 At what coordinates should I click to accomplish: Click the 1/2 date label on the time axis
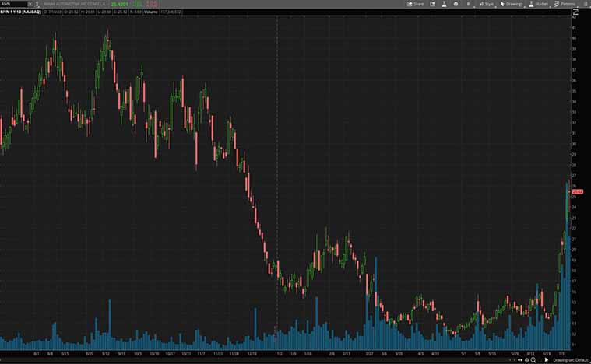(280, 354)
